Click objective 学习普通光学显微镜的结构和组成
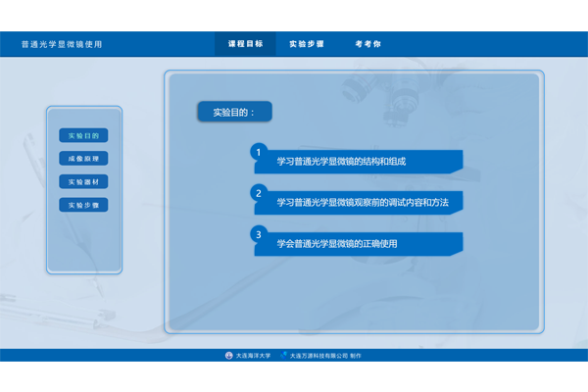 pyautogui.click(x=341, y=161)
